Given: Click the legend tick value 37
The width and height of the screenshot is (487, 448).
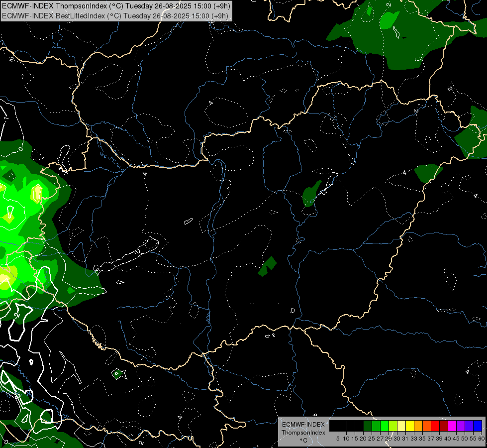Looking at the screenshot, I should point(431,439).
